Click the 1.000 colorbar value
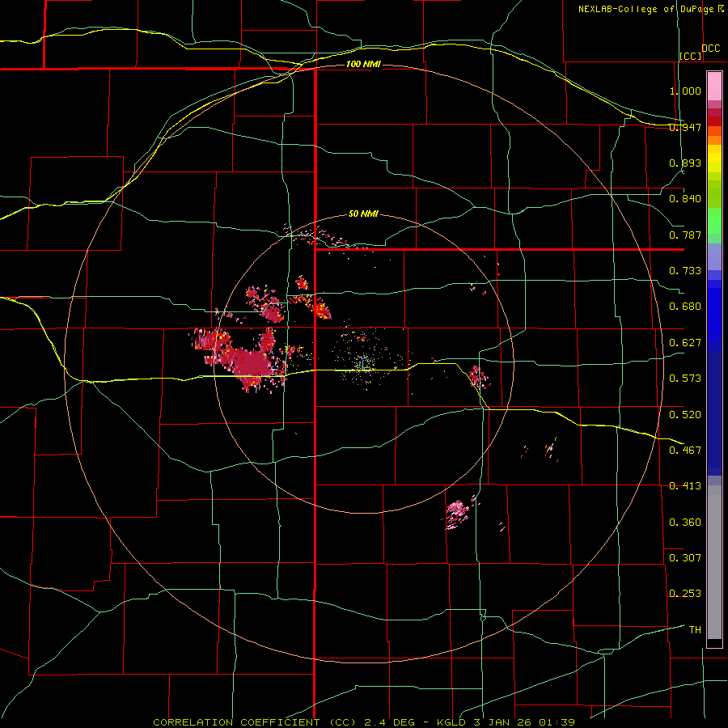728x728 pixels. (x=685, y=91)
